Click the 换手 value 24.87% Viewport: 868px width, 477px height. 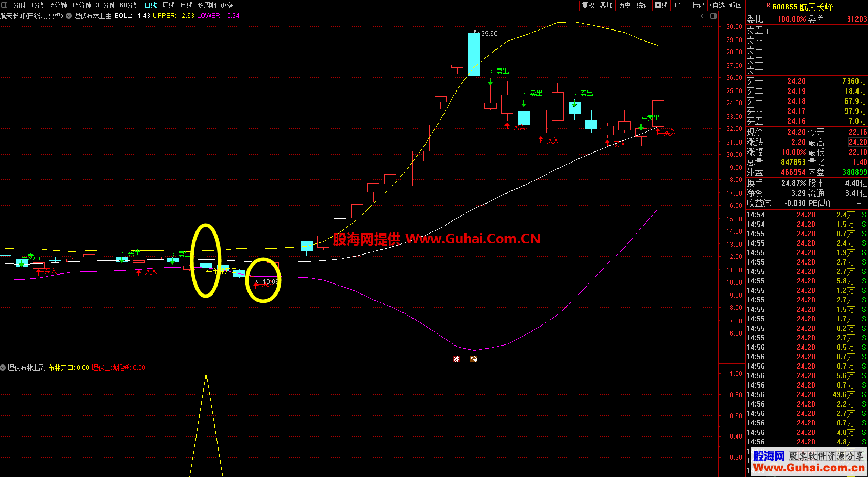[793, 183]
